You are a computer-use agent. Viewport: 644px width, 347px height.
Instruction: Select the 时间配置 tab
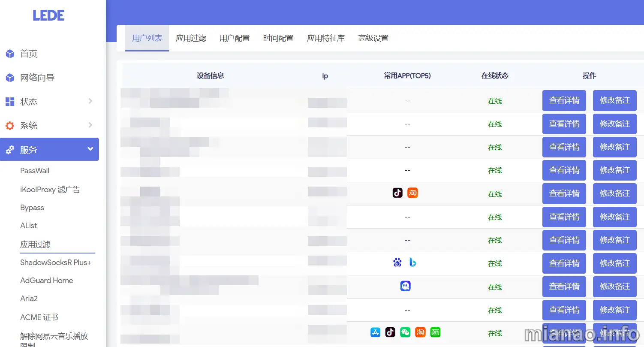(278, 38)
